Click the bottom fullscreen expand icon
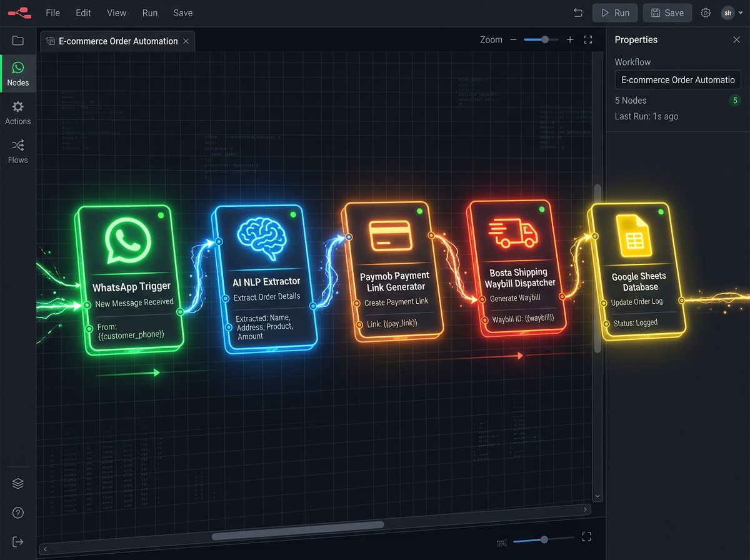Image resolution: width=750 pixels, height=560 pixels. pyautogui.click(x=586, y=536)
